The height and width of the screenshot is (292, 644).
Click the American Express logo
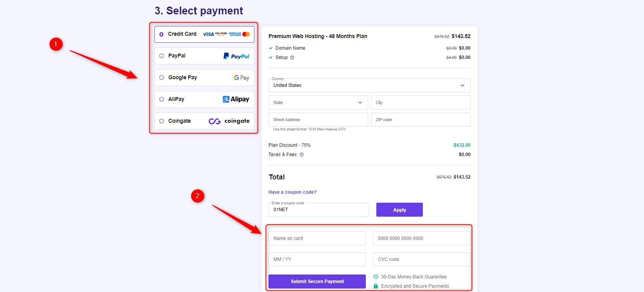pyautogui.click(x=235, y=34)
